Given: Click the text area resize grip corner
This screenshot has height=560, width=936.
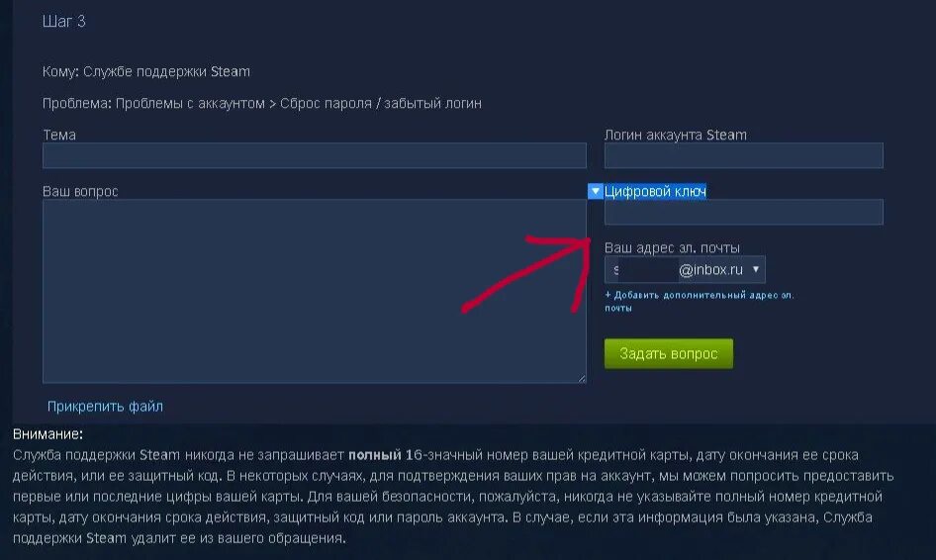Looking at the screenshot, I should (582, 378).
